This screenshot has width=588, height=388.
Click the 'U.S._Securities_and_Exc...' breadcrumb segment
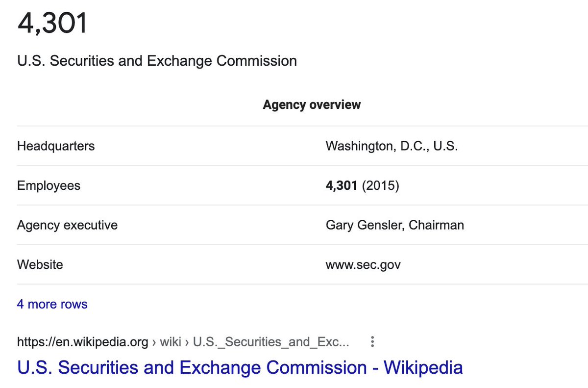(x=271, y=341)
